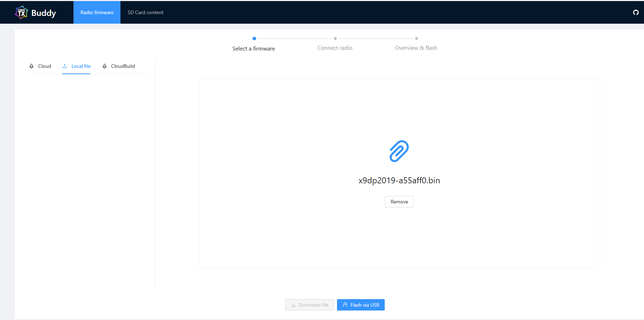Image resolution: width=644 pixels, height=320 pixels.
Task: Click the GitHub icon in the top bar
Action: pos(636,12)
